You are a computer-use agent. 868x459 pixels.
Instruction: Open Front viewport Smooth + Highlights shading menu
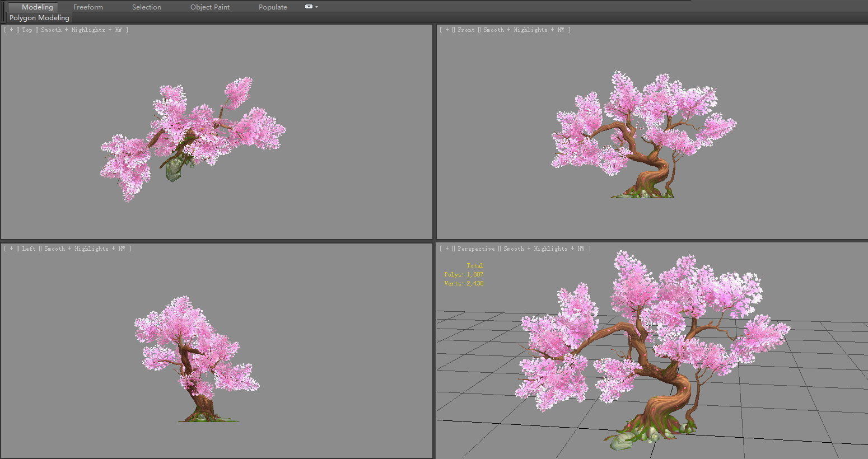pyautogui.click(x=524, y=30)
